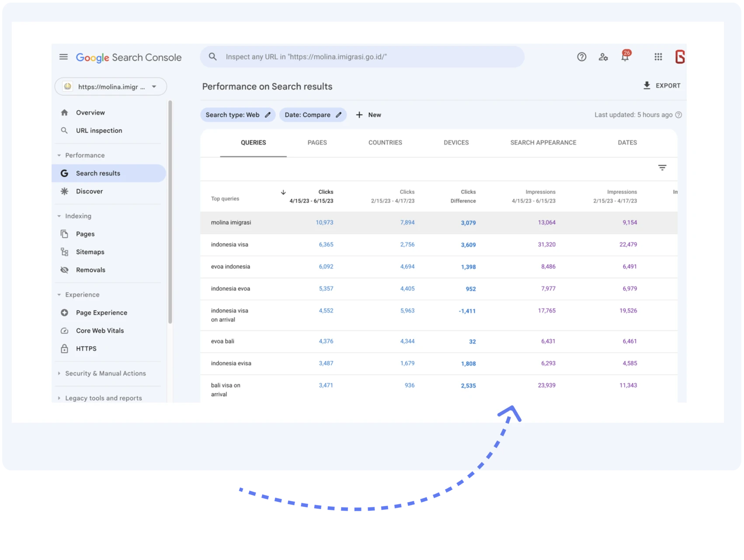This screenshot has width=744, height=560.
Task: Open Discover performance report
Action: (x=89, y=191)
